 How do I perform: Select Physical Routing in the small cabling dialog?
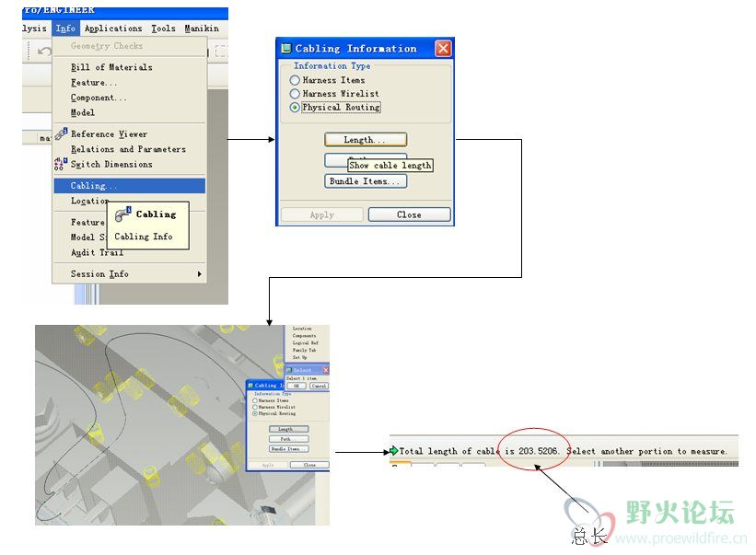click(255, 414)
